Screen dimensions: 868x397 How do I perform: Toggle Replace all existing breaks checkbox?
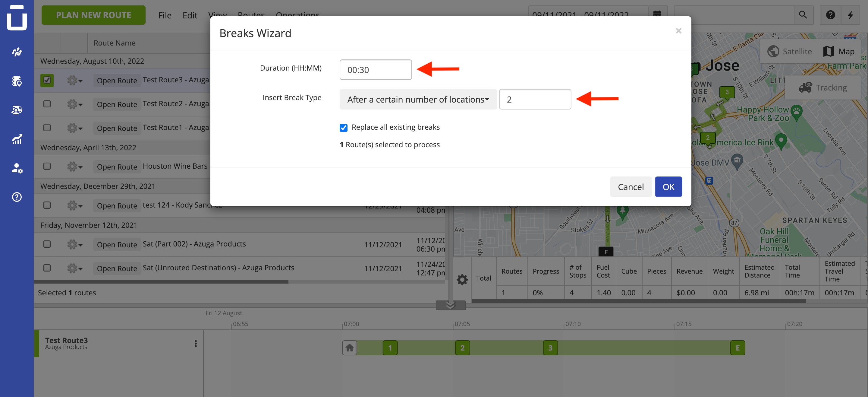coord(343,128)
